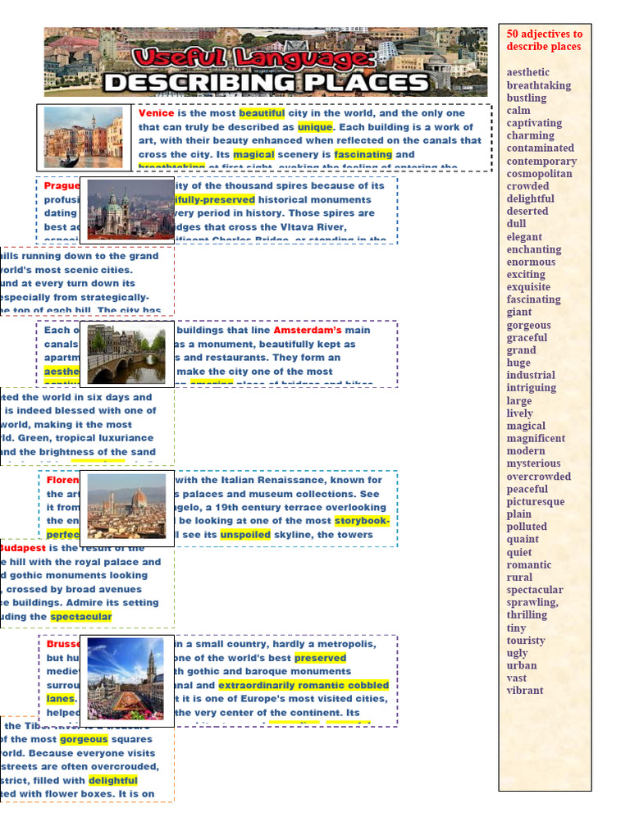Click 'bustling' in the adjectives list

click(526, 98)
